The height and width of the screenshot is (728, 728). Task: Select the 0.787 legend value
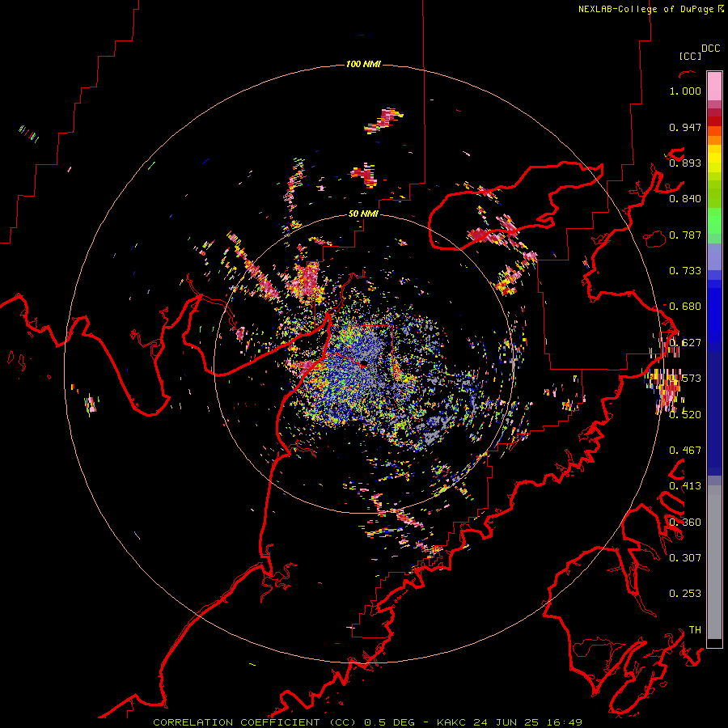[685, 235]
